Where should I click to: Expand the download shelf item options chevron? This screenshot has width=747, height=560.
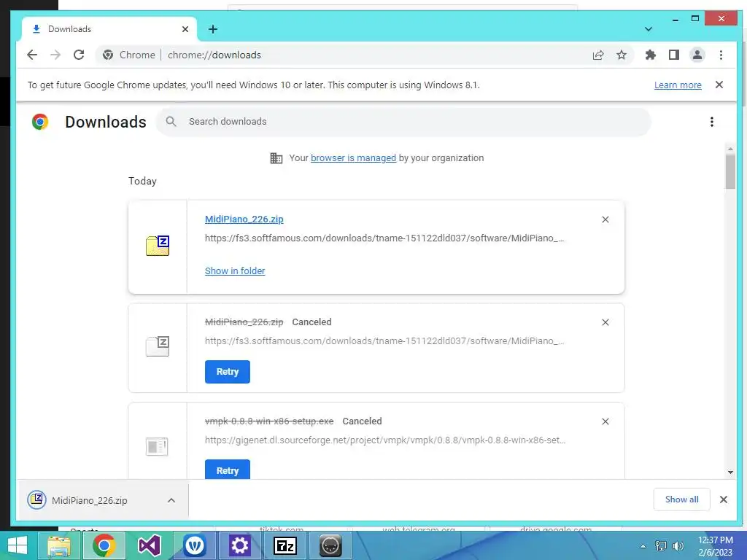click(x=171, y=500)
